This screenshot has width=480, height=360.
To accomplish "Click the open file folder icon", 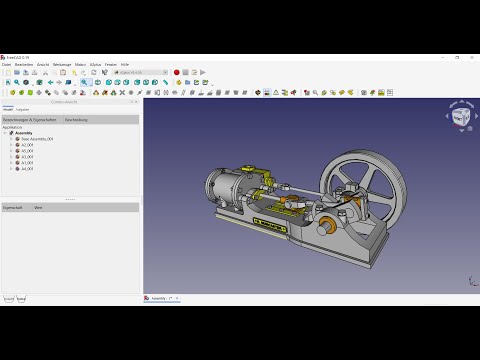I will tap(17, 73).
